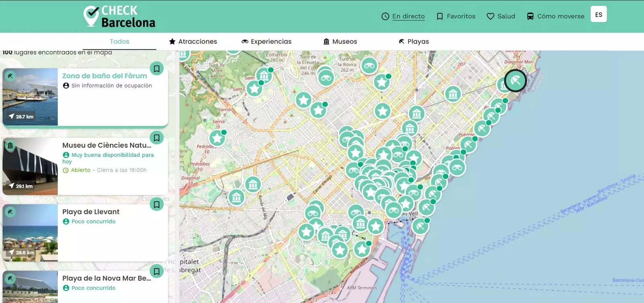Open Playa de la Nova Mar Bella title

[x=107, y=278]
